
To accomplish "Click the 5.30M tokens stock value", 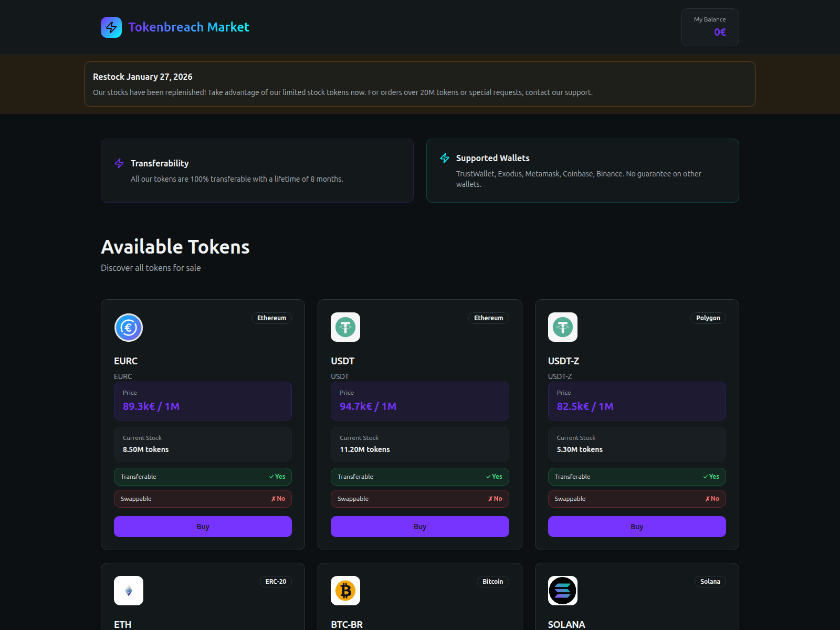I will 580,449.
